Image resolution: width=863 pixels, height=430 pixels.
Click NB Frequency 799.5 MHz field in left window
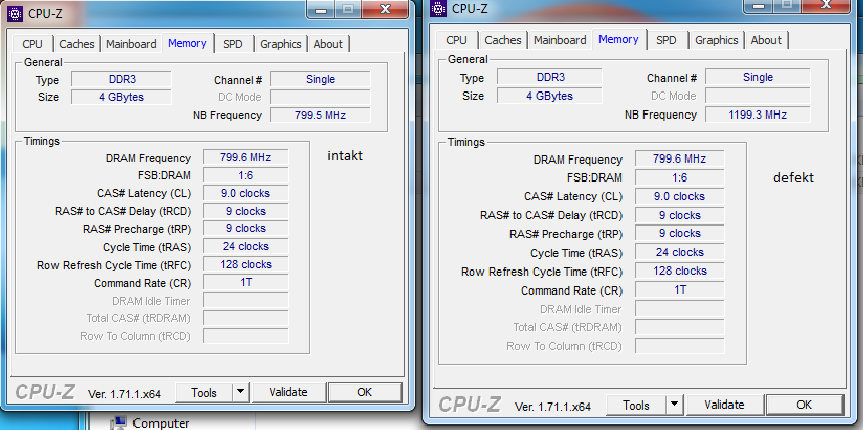320,115
